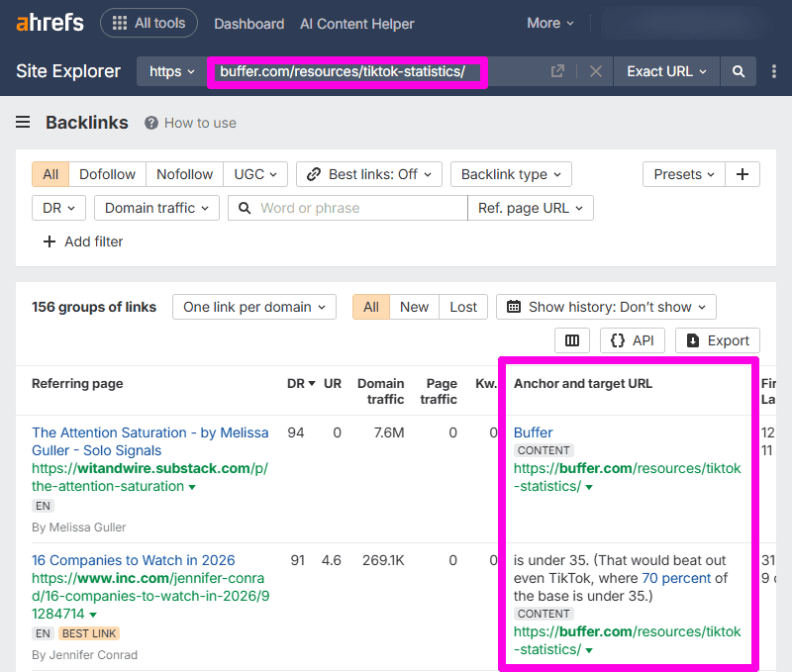The width and height of the screenshot is (792, 672).
Task: Expand the caret after the inc.com URL
Action: pyautogui.click(x=93, y=615)
